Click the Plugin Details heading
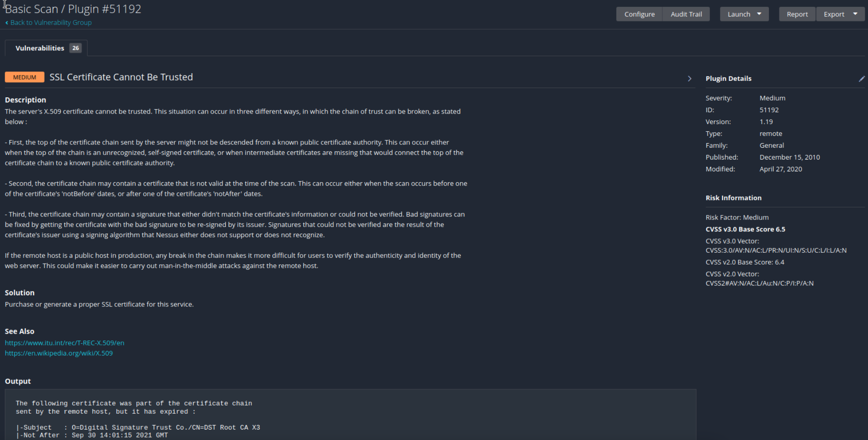 pos(728,79)
